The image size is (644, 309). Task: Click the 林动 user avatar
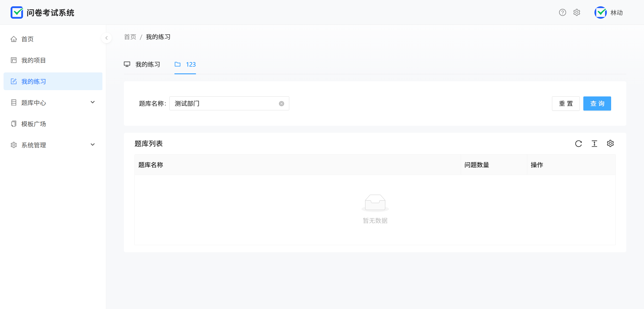tap(601, 12)
